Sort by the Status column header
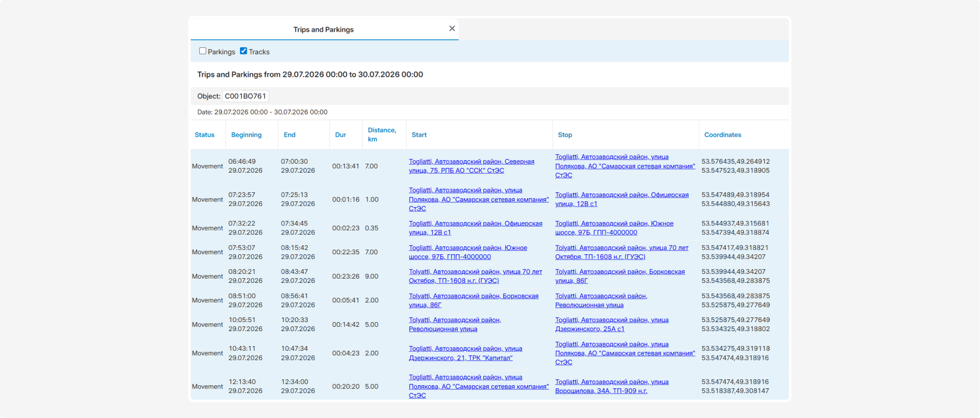 coord(204,135)
